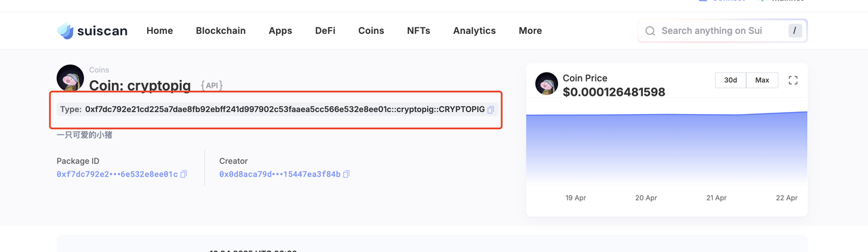Switch chart range to Max

click(x=762, y=80)
